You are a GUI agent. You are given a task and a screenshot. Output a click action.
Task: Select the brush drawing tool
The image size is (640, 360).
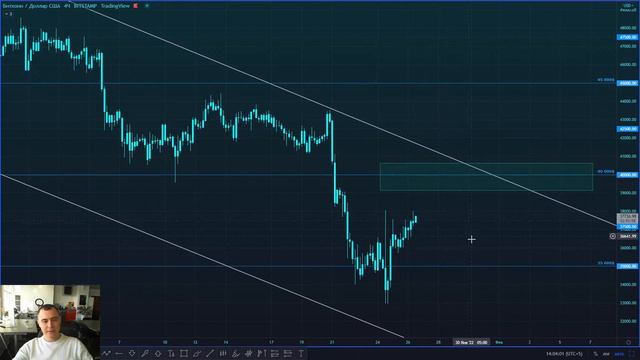(x=144, y=353)
